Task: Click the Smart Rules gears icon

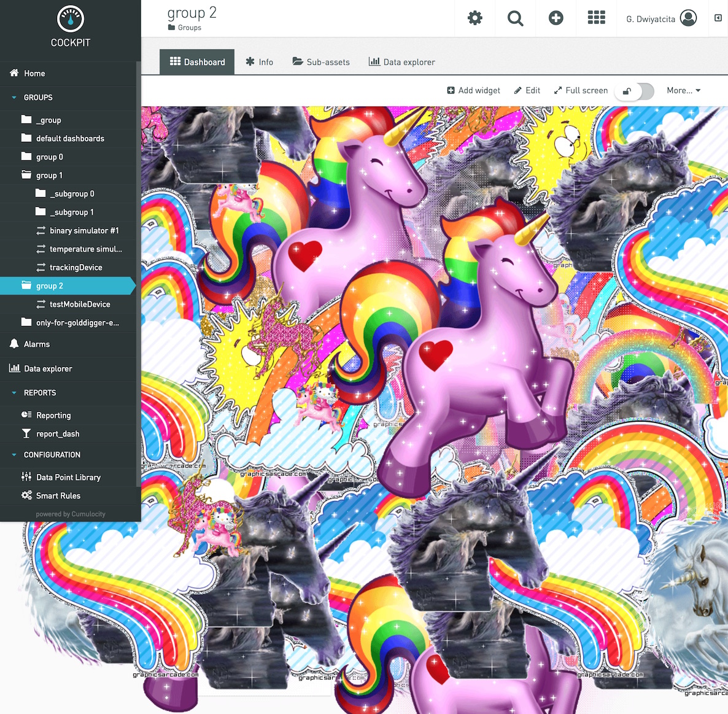Action: click(x=26, y=495)
